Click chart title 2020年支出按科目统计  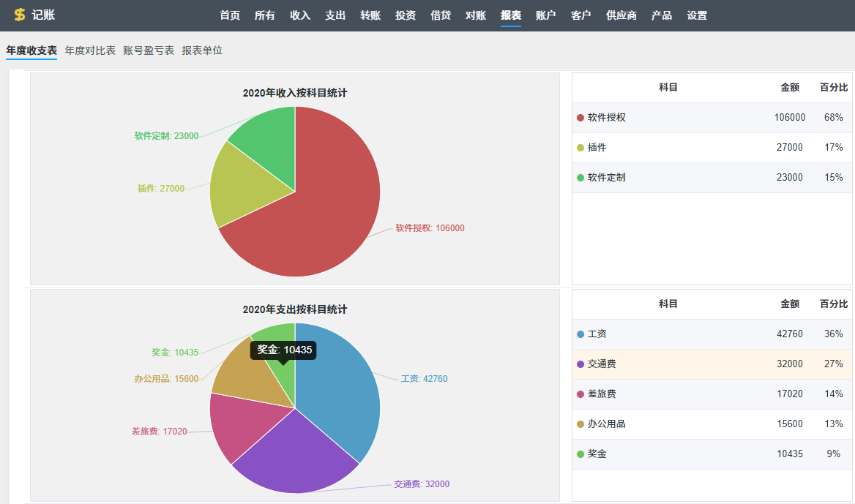[x=295, y=309]
